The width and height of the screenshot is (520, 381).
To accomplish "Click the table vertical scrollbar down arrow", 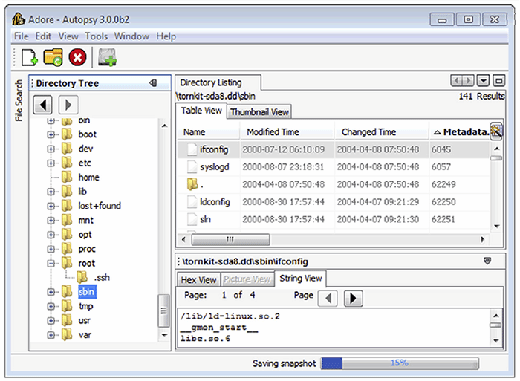I will 496,226.
